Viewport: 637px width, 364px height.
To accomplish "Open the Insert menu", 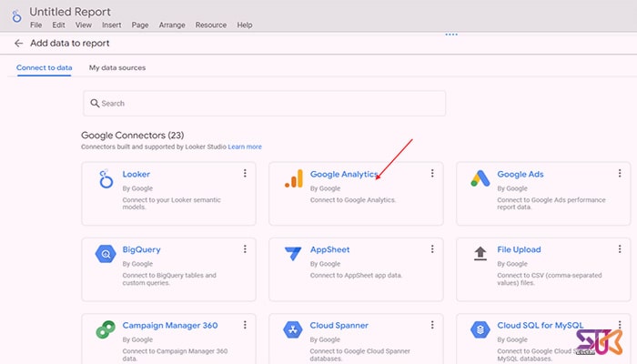I will click(x=111, y=25).
